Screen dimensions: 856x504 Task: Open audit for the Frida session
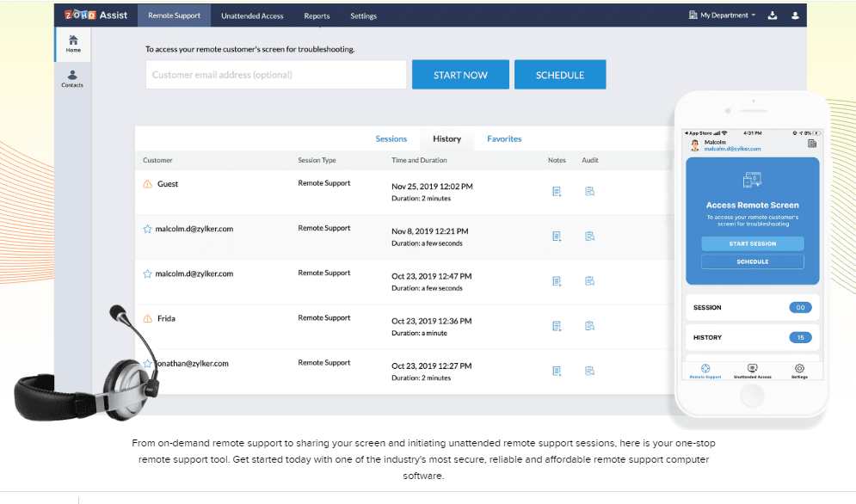tap(589, 326)
